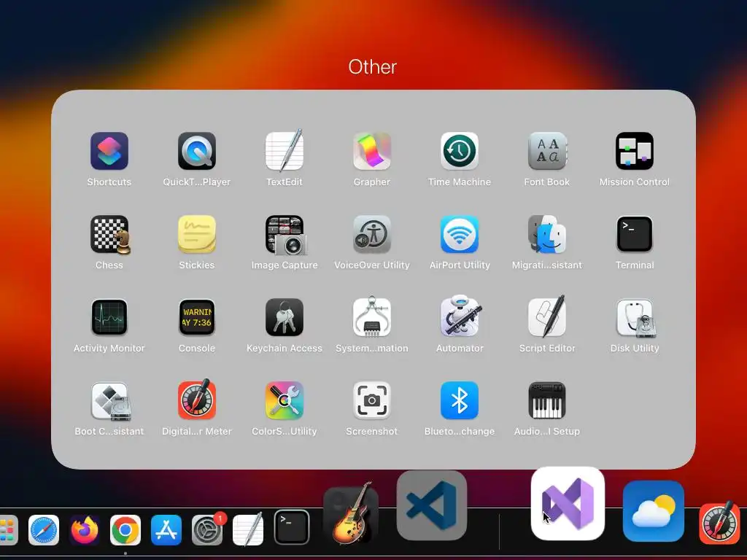Open the Screenshot app
Image resolution: width=747 pixels, height=560 pixels.
pyautogui.click(x=372, y=400)
